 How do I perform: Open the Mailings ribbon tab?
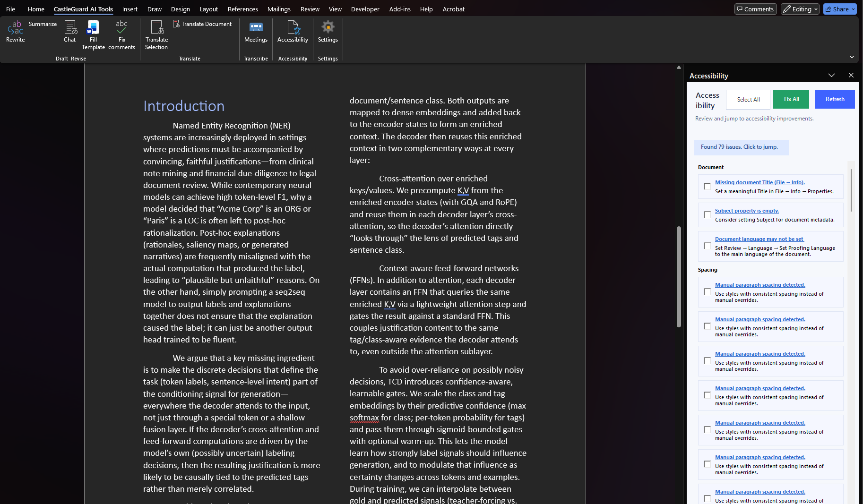coord(279,9)
